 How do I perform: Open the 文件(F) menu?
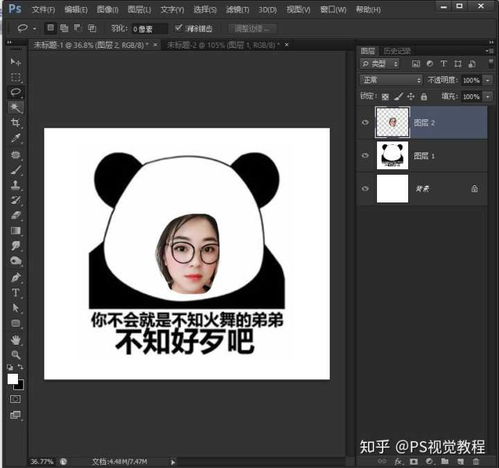(x=43, y=10)
